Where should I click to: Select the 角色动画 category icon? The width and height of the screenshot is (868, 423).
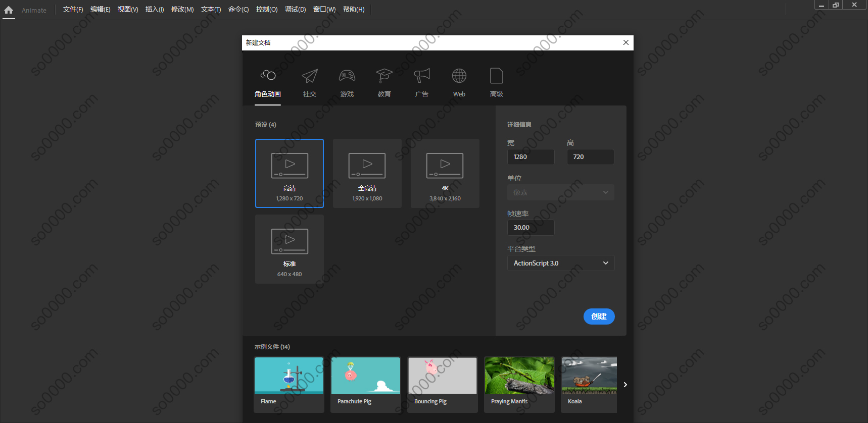(x=268, y=75)
